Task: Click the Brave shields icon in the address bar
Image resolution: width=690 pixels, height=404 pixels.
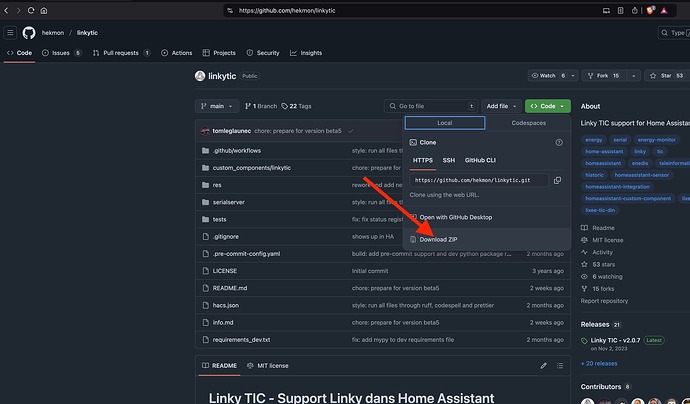Action: [650, 11]
